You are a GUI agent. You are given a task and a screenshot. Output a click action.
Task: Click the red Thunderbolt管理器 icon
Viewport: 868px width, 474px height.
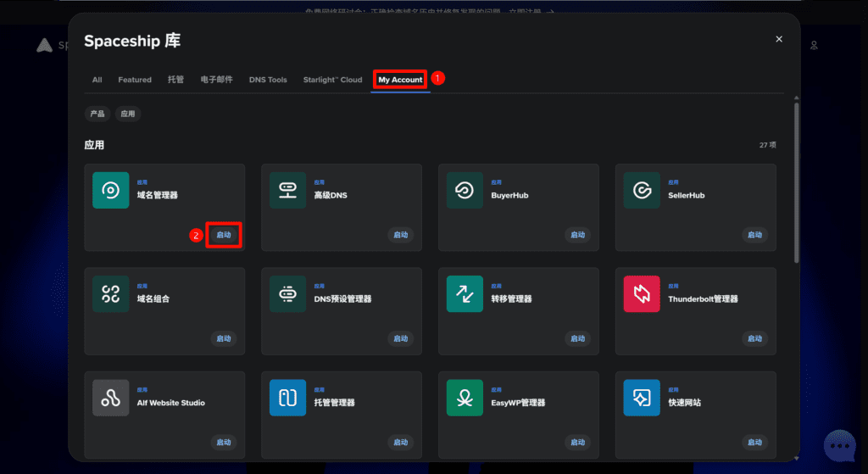pos(642,294)
